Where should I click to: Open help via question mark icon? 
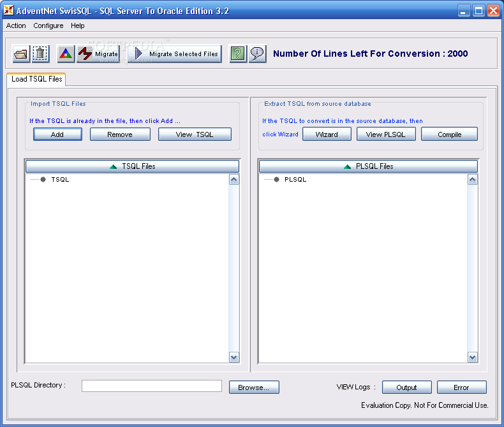tap(238, 54)
